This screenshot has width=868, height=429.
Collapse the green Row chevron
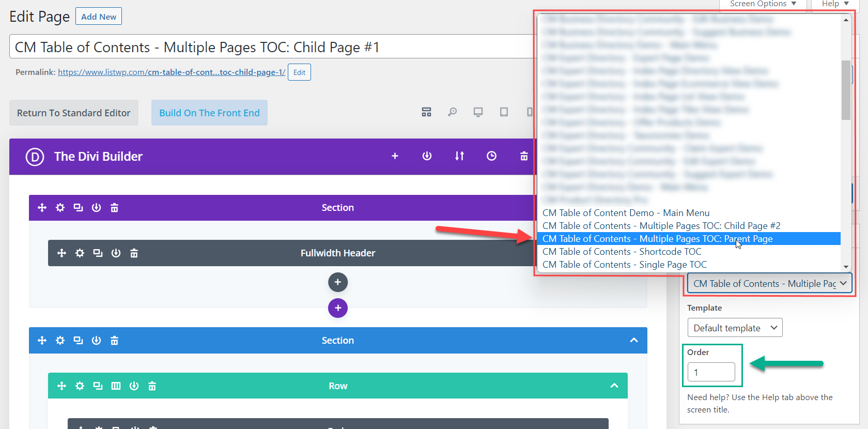click(614, 386)
